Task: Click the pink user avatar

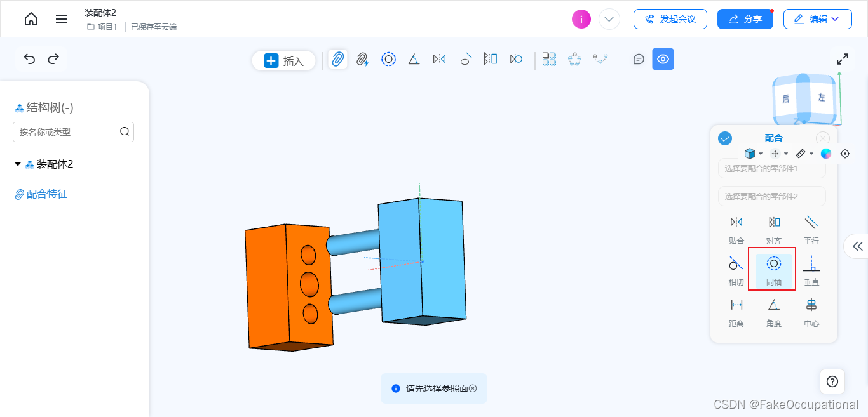Action: (x=581, y=19)
